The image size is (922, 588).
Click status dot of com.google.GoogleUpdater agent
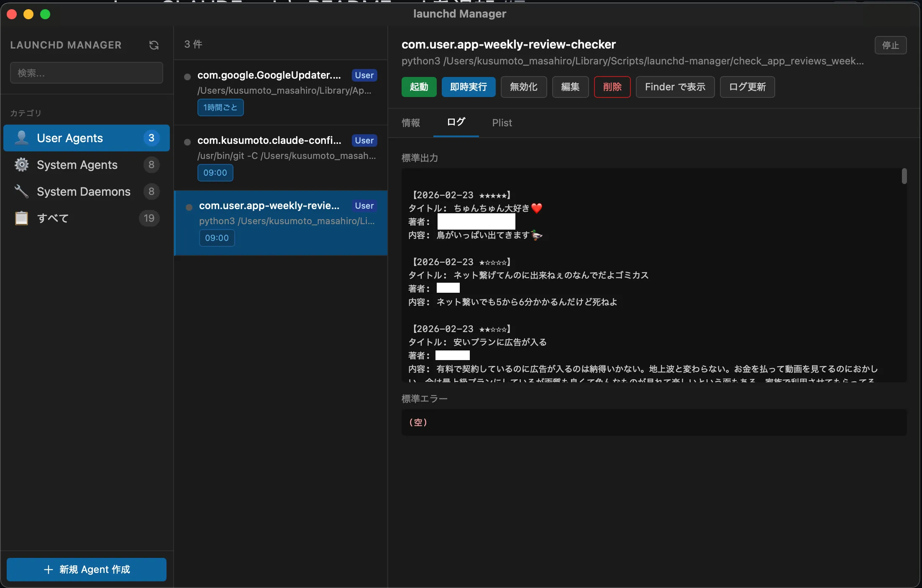(x=187, y=77)
